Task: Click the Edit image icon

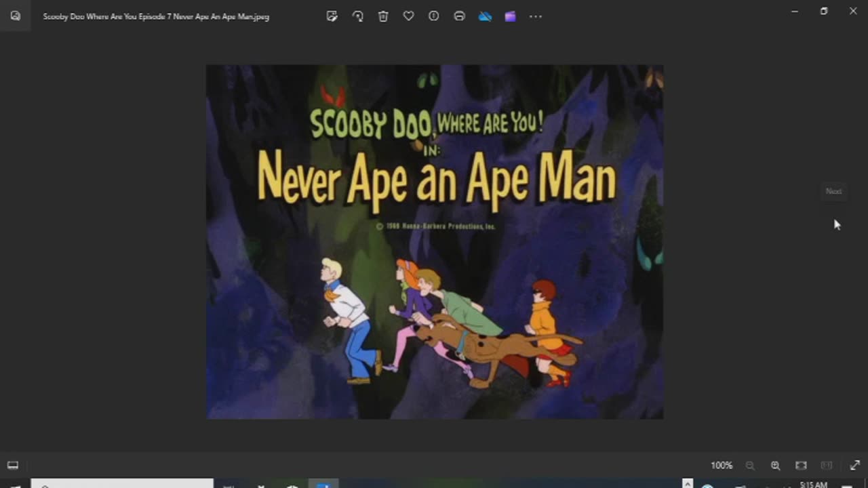Action: pos(332,16)
